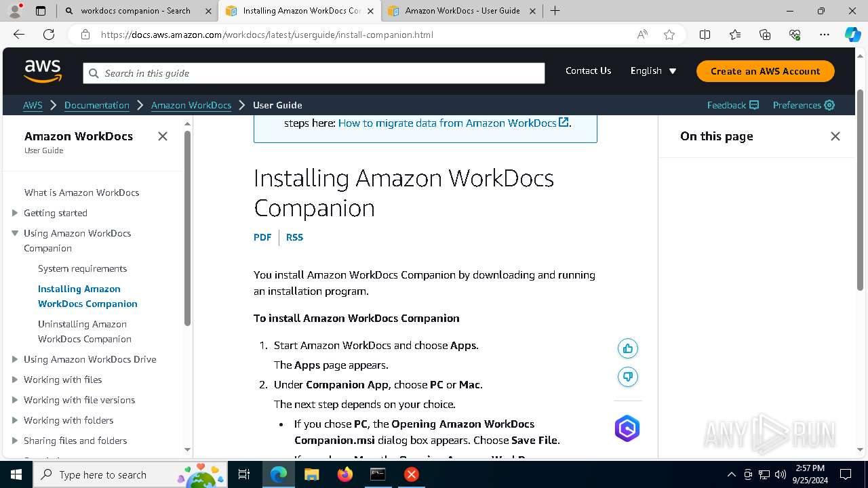Go to AWS breadcrumb link
The height and width of the screenshot is (488, 868).
pos(33,105)
